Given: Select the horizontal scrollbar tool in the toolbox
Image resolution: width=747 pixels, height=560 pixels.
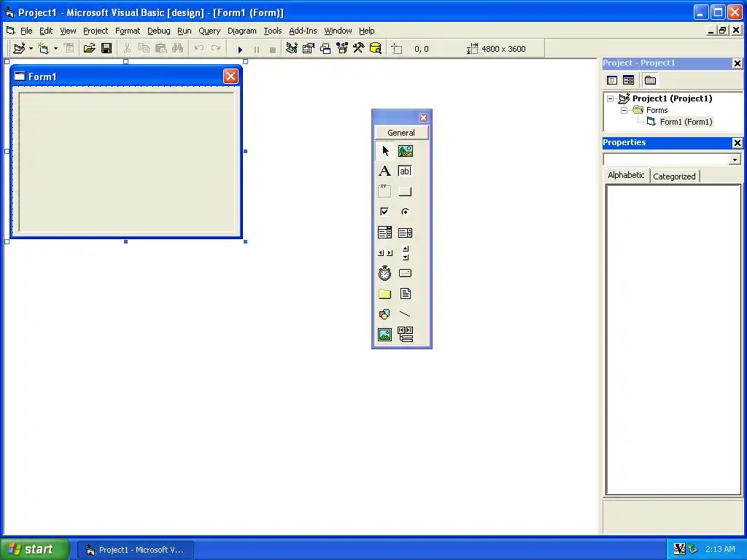Looking at the screenshot, I should click(385, 253).
